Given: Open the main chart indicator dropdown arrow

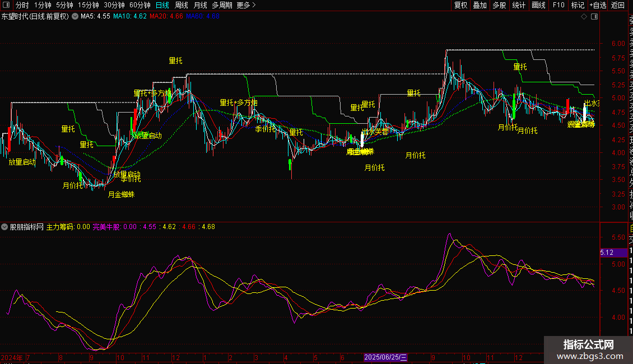Looking at the screenshot, I should pyautogui.click(x=75, y=17).
